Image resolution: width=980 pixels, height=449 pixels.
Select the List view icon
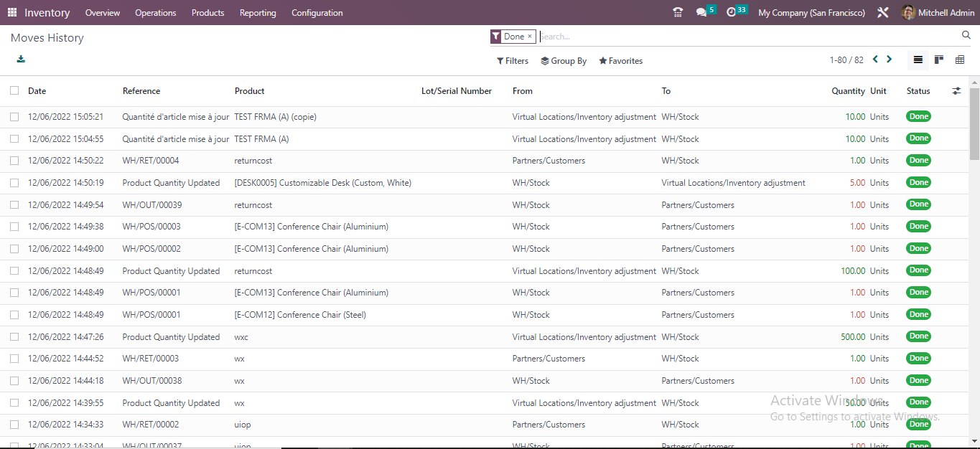918,60
